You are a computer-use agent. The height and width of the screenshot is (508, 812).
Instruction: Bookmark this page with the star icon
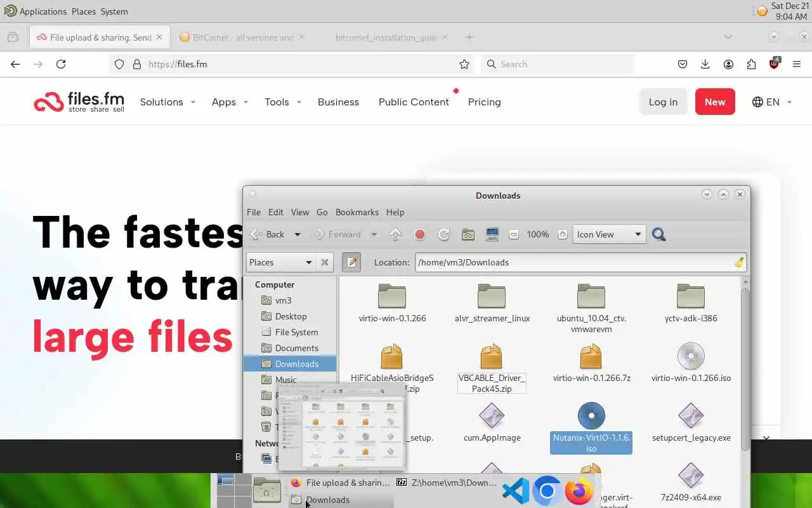pos(464,64)
